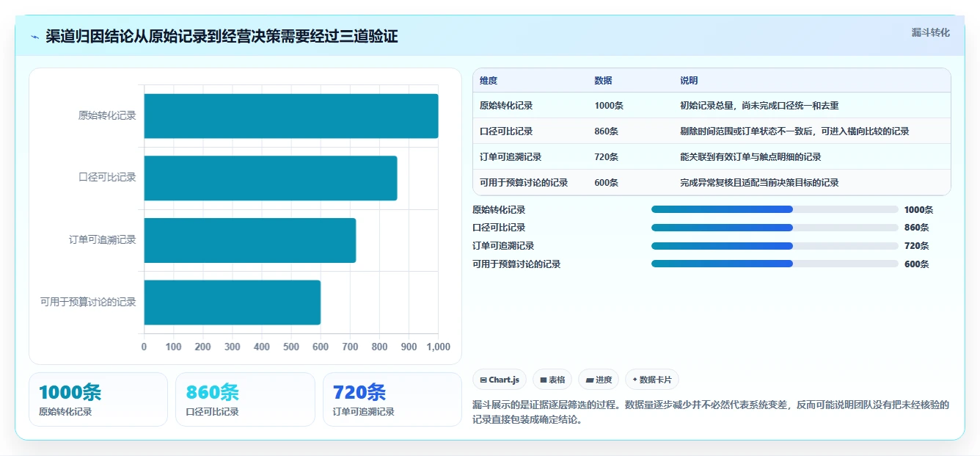Click the lightning icon beside the title
Screen dimensions: 980x456
click(35, 37)
